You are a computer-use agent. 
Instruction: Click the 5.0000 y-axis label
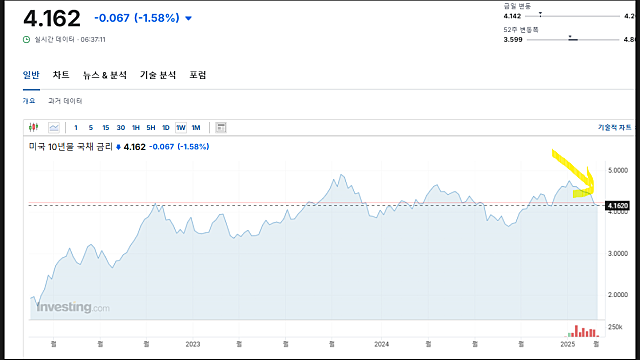[x=618, y=170]
